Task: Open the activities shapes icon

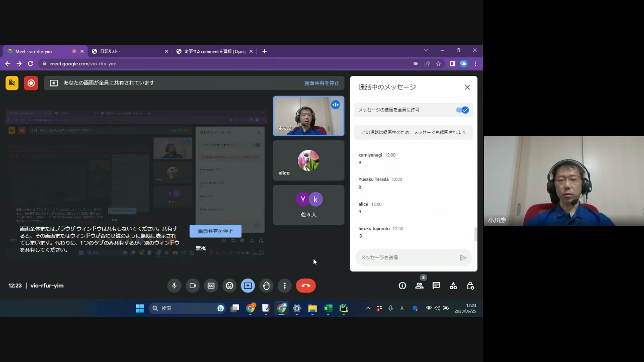Action: (453, 286)
